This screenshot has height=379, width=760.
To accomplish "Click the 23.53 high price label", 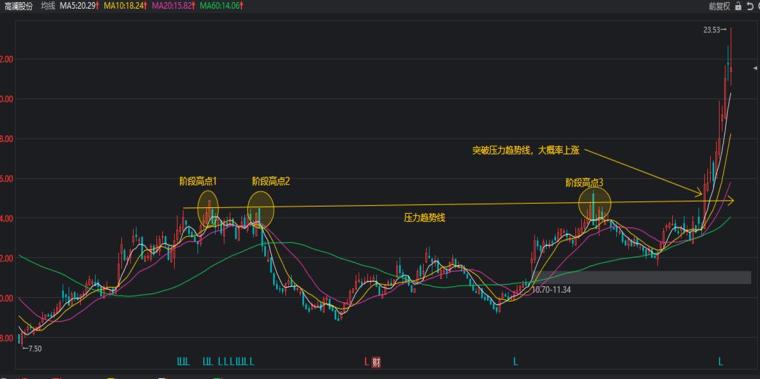I will tap(712, 30).
